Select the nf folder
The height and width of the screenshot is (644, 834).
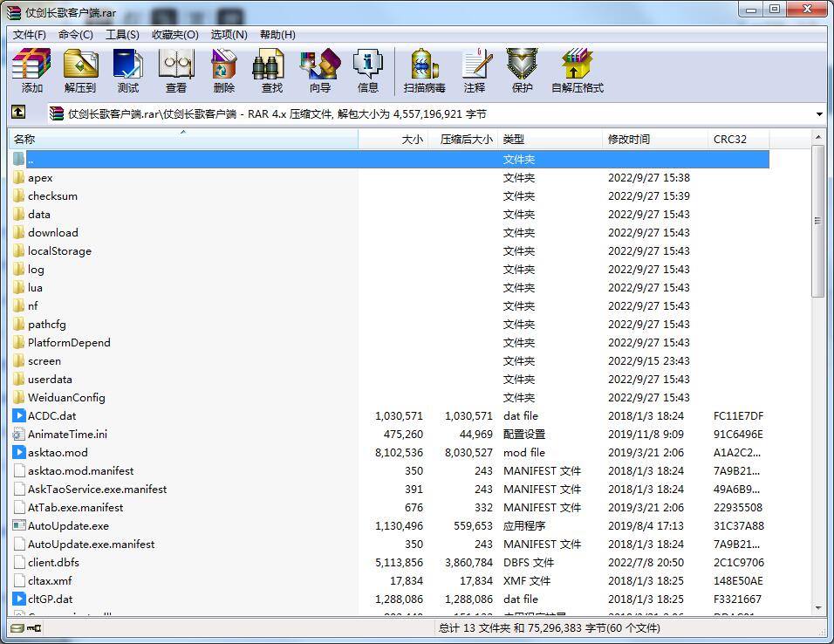390,305
